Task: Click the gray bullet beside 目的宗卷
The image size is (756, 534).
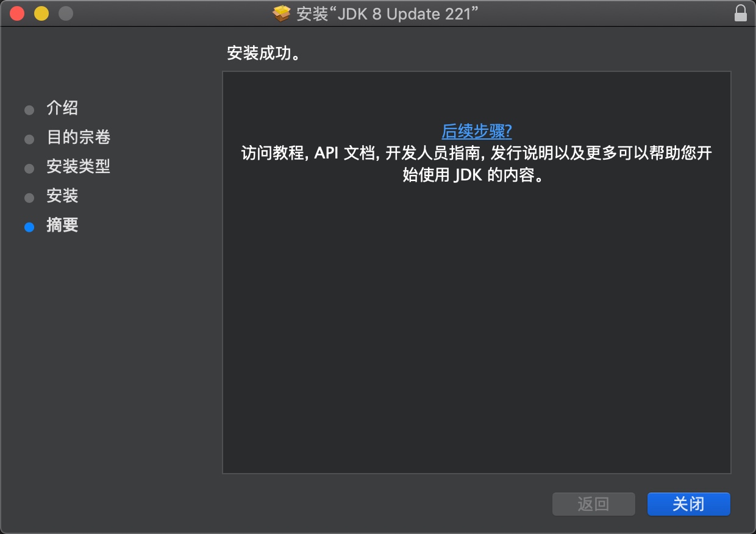Action: point(29,139)
